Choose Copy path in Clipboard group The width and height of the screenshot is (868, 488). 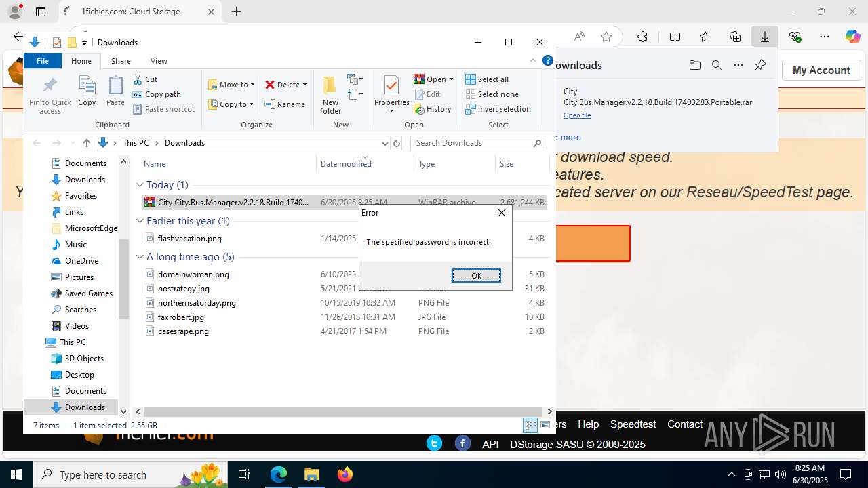pyautogui.click(x=157, y=94)
